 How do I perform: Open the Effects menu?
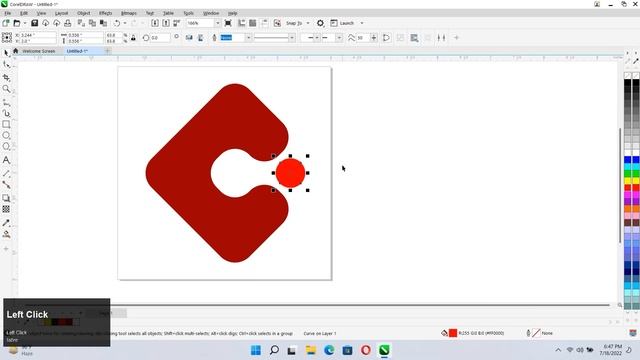(105, 13)
